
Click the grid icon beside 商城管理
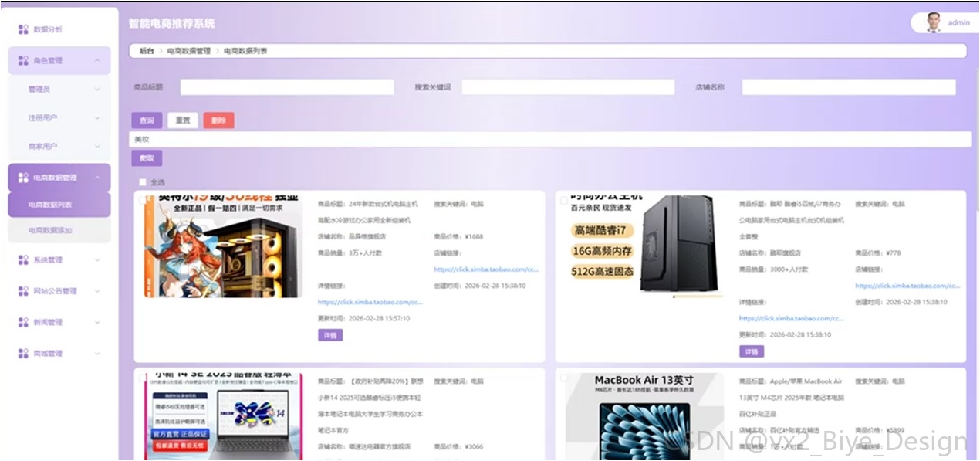[x=23, y=353]
